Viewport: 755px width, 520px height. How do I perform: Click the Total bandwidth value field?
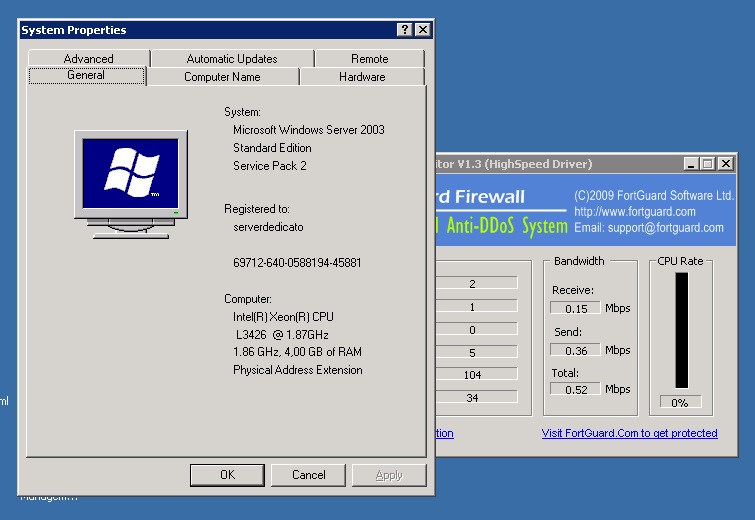click(575, 389)
